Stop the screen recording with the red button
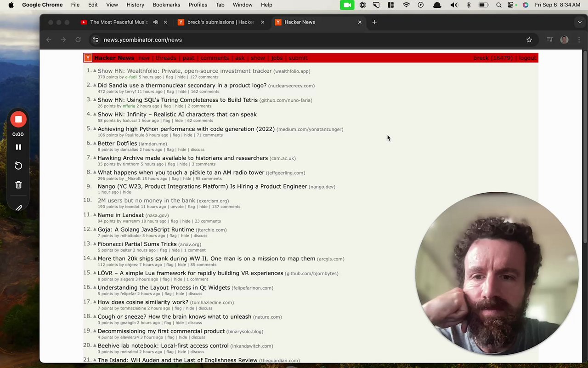588x368 pixels. [18, 120]
